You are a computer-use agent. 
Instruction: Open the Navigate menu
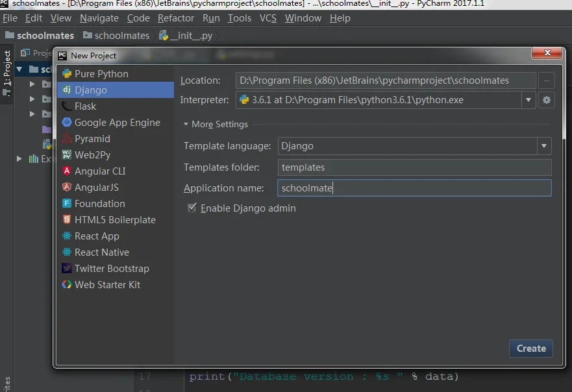(99, 18)
